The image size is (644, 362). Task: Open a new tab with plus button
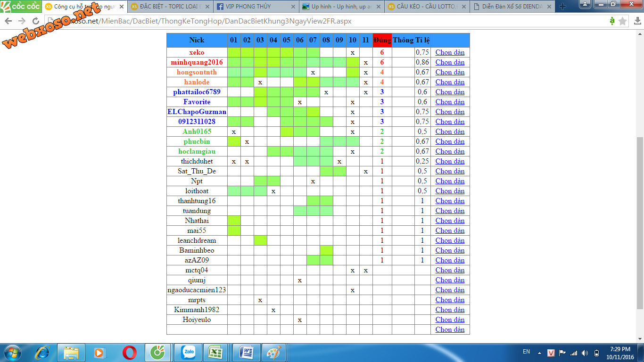pos(562,7)
